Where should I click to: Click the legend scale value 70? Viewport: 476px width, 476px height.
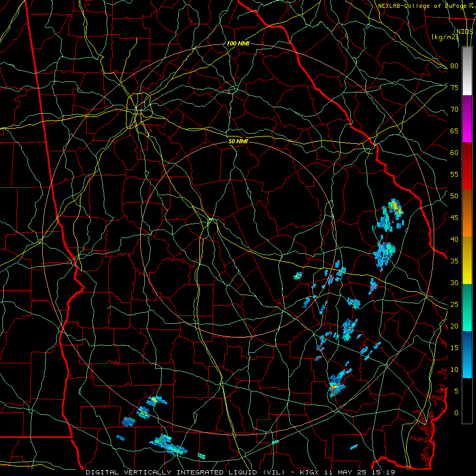(454, 109)
